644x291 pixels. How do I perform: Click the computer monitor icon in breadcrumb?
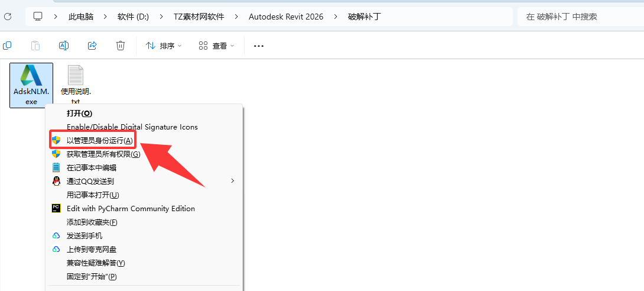pos(38,17)
